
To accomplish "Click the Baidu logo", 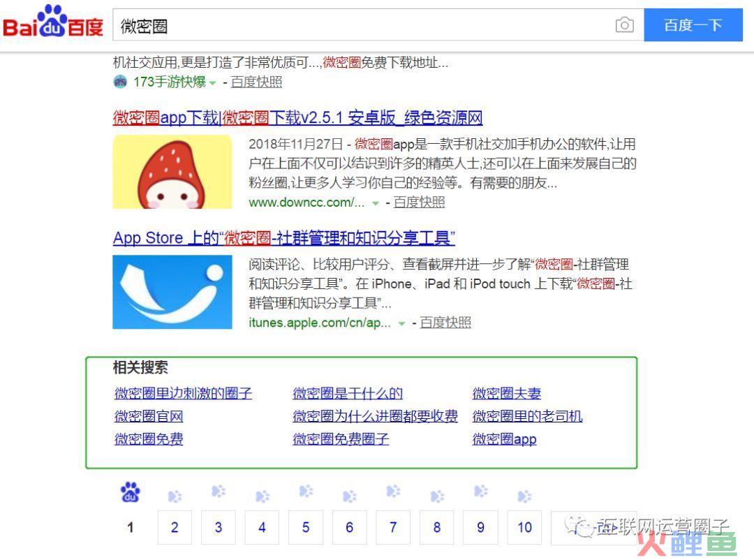I will coord(53,22).
